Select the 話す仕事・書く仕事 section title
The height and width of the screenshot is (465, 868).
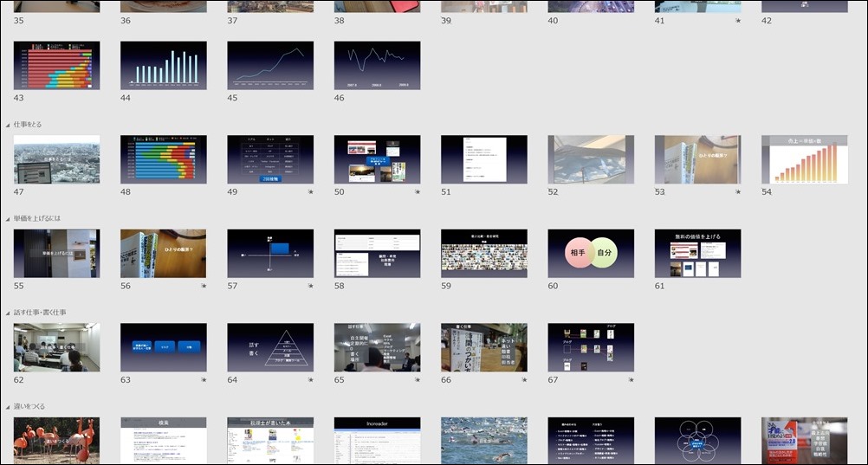tap(40, 313)
